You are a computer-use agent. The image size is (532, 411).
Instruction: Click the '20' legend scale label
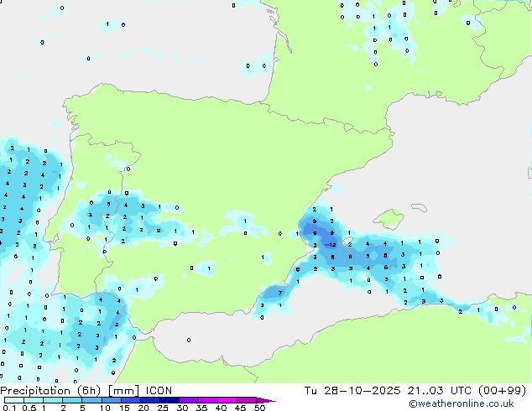pos(143,408)
